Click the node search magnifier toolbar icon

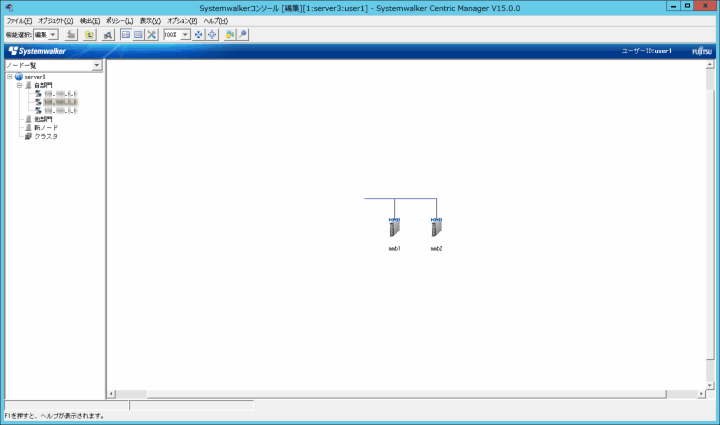(108, 35)
